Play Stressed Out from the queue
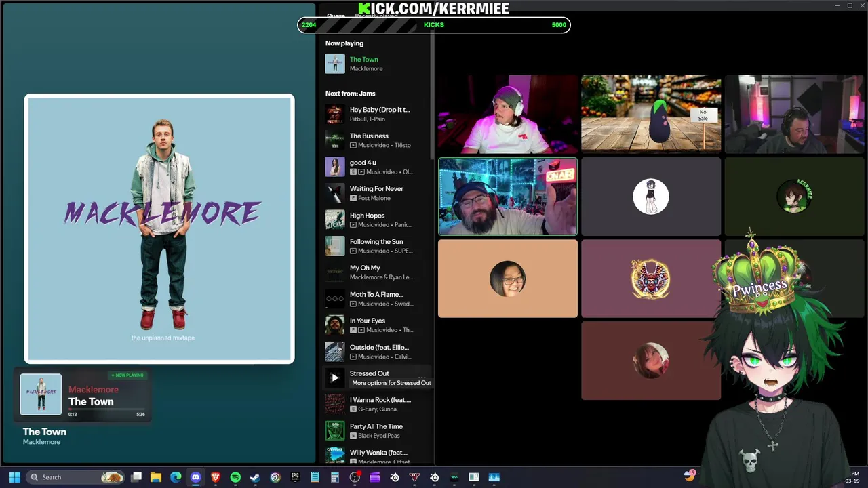This screenshot has width=868, height=488. click(x=334, y=378)
